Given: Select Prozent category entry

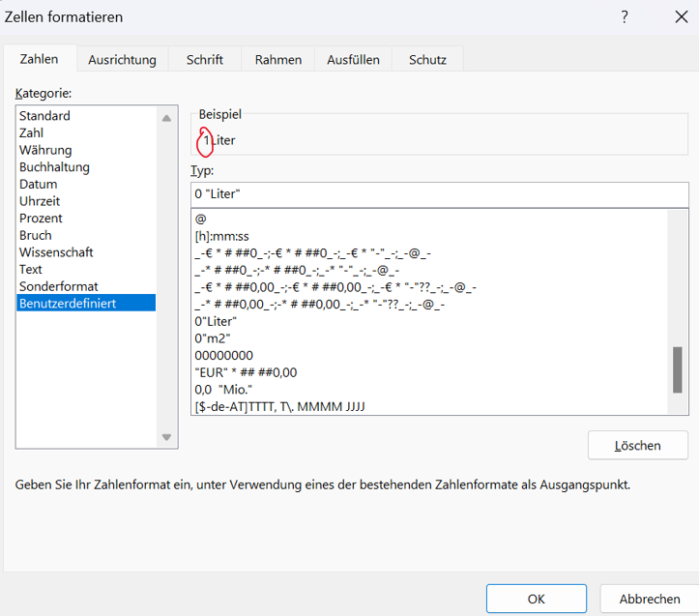Looking at the screenshot, I should click(x=41, y=219).
